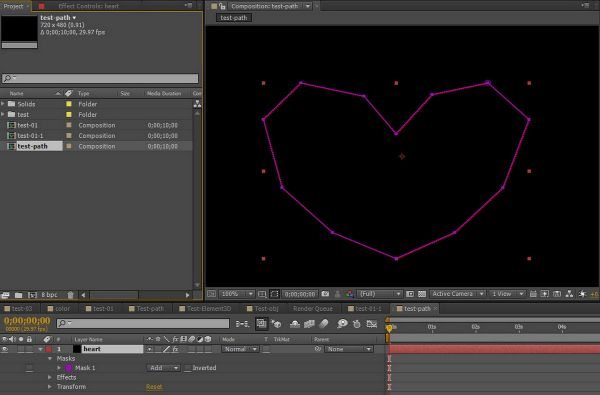Open grid and guide options in viewer
This screenshot has height=395, width=600.
[262, 294]
